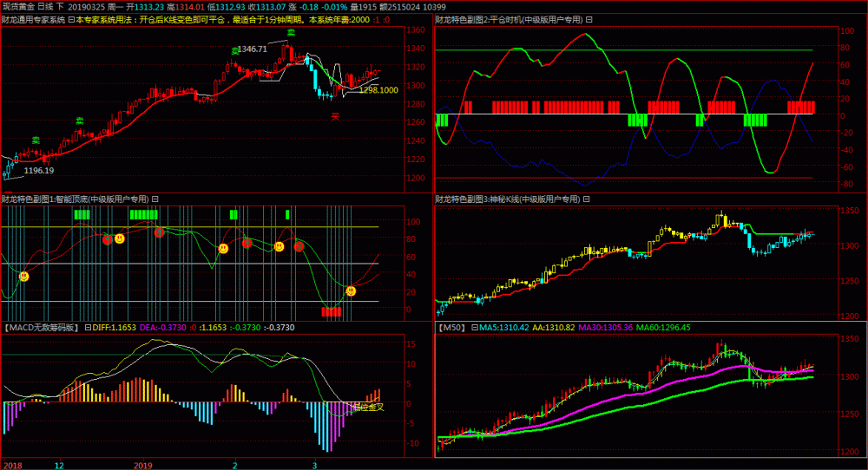Viewport: 868px width, 470px height.
Task: Click the 低位金叉 annotation on MACD chart
Action: coord(368,407)
